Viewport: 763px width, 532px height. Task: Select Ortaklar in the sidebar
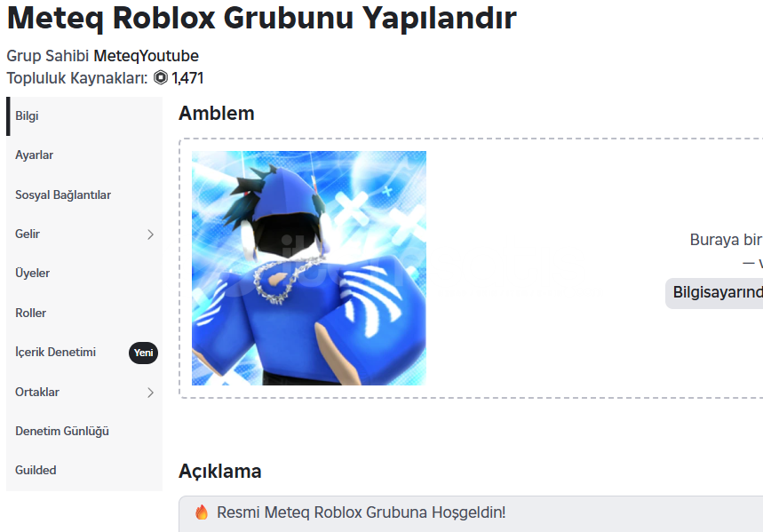[84, 392]
